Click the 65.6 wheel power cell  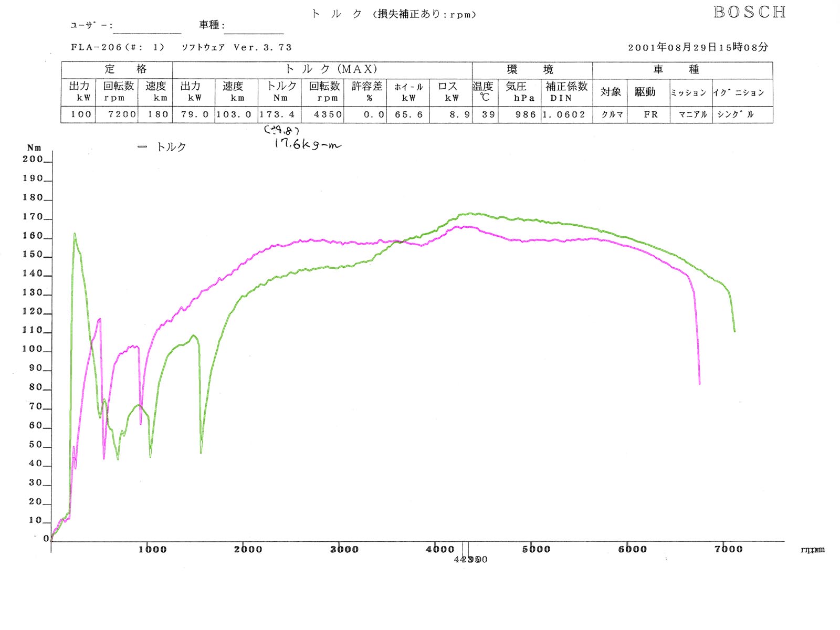[408, 114]
